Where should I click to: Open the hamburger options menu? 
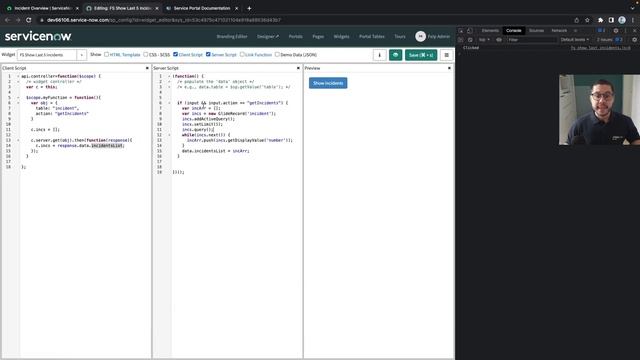[x=447, y=55]
